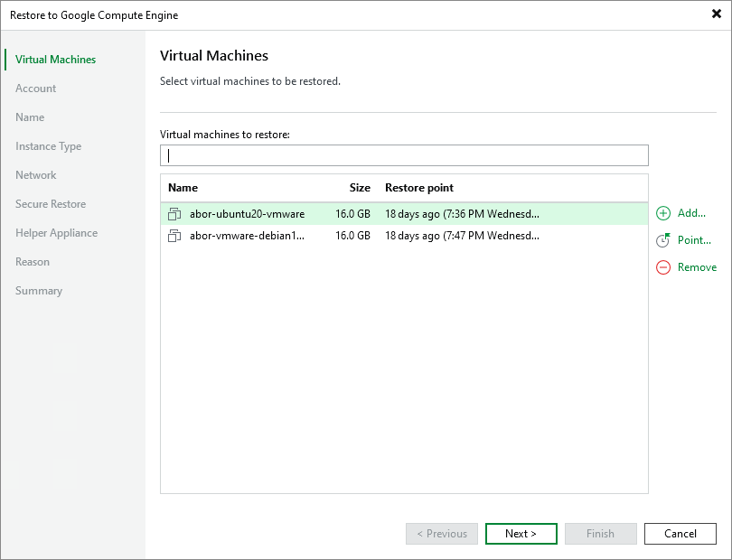Click the VM icon beside abor-ubuntu20-vmware

point(174,214)
